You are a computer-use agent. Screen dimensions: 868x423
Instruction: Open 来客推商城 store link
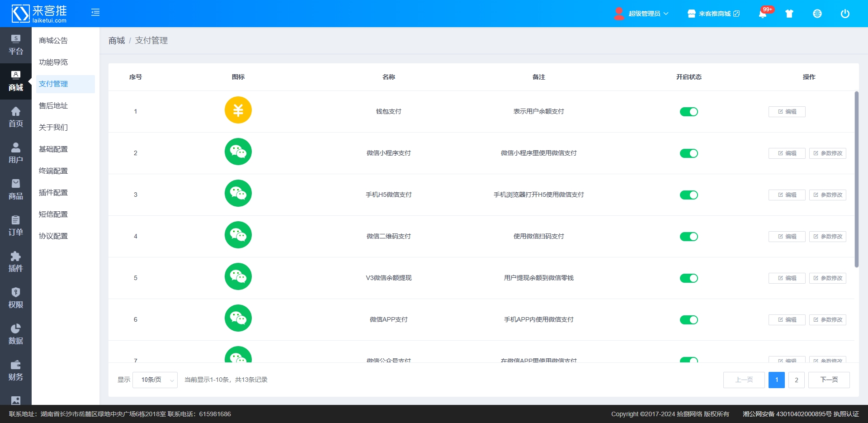tap(714, 14)
